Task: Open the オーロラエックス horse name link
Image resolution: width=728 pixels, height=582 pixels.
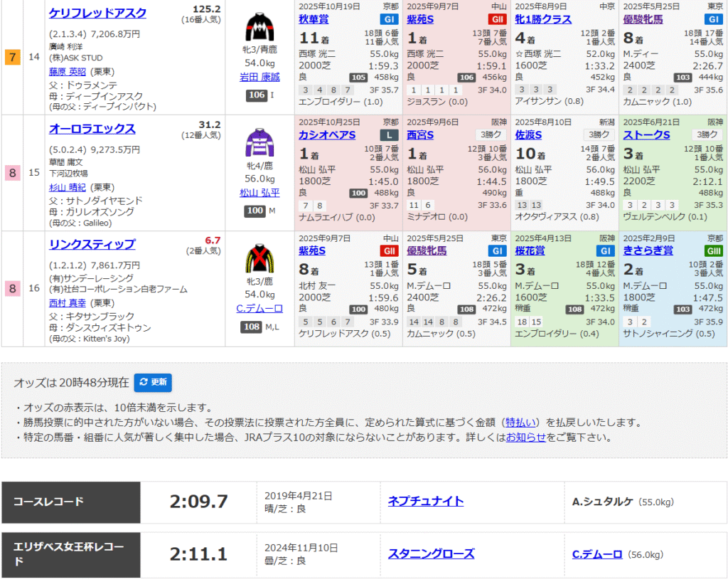Action: [92, 129]
